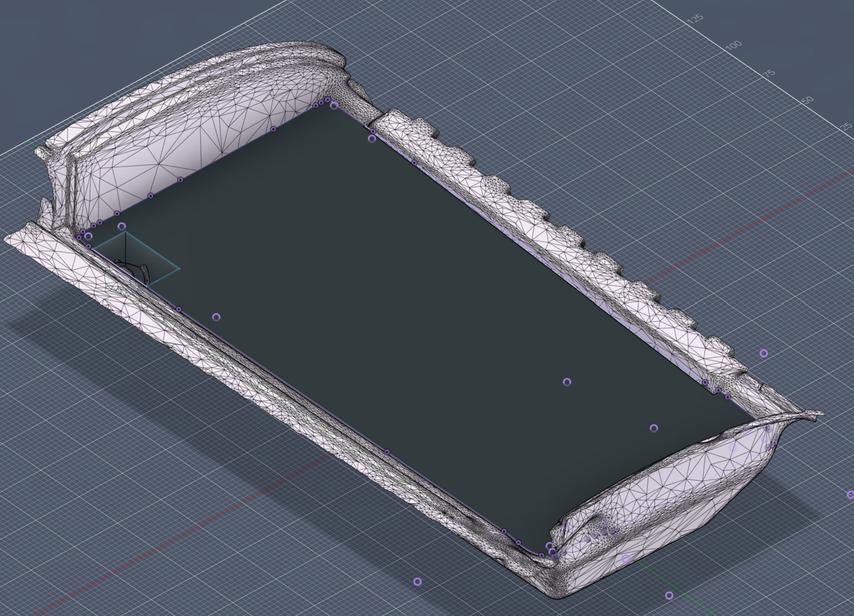This screenshot has height=616, width=854.
Task: Click the grid ruler label "75"
Action: click(768, 73)
